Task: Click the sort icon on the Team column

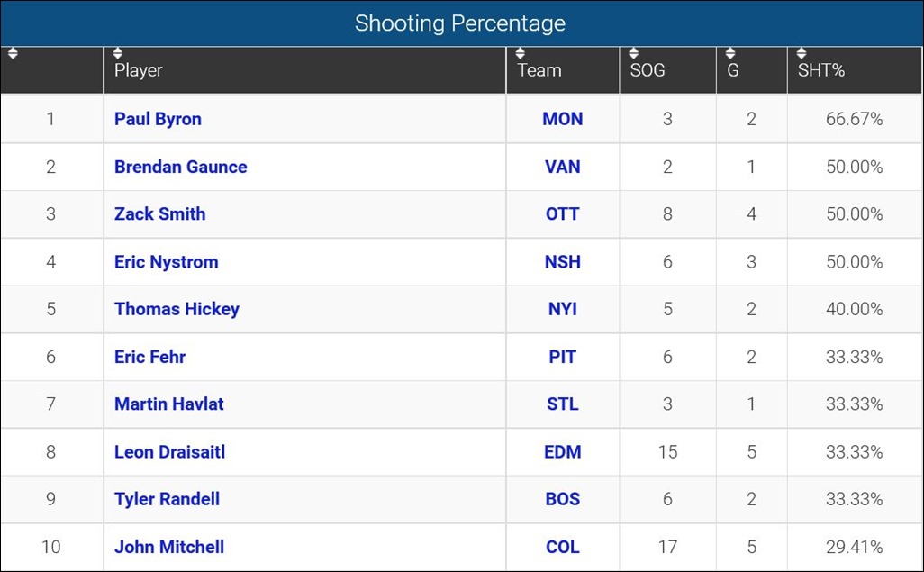Action: 521,54
